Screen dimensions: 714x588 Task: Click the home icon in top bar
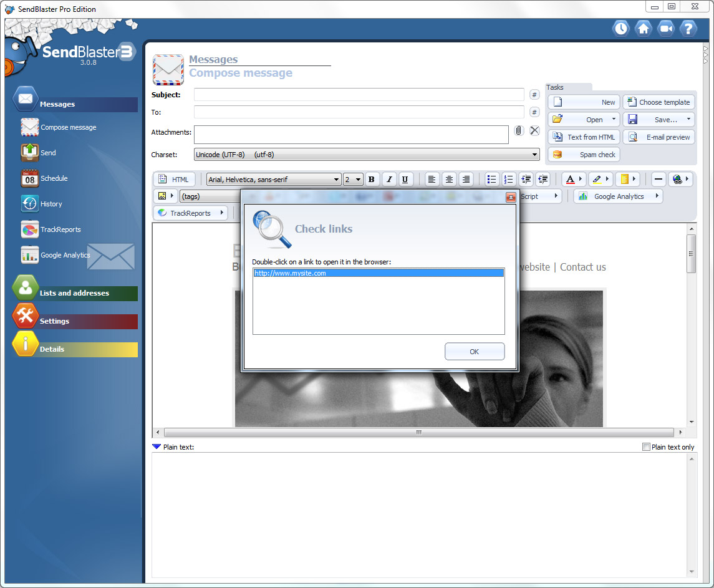tap(643, 29)
